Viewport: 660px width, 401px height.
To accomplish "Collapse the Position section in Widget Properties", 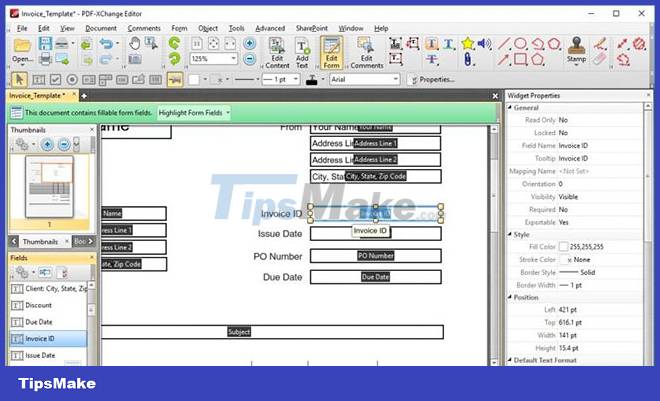I will pos(510,297).
